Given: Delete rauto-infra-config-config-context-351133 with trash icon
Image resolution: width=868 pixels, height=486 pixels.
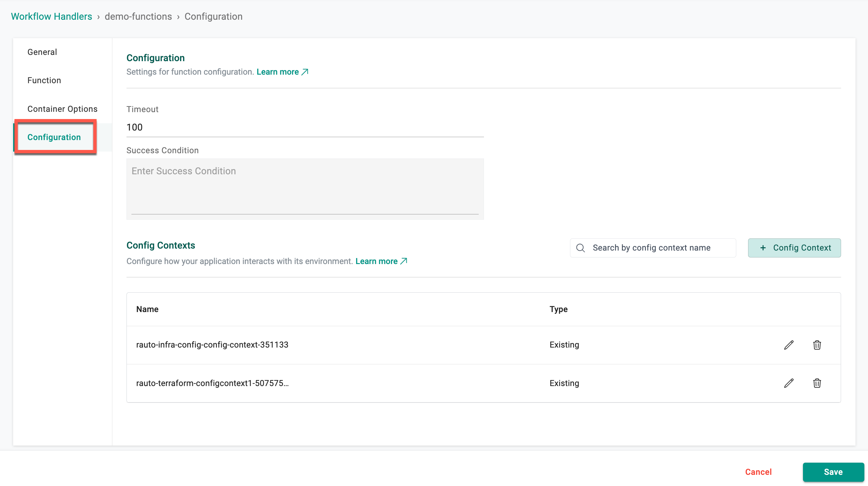Looking at the screenshot, I should (817, 345).
